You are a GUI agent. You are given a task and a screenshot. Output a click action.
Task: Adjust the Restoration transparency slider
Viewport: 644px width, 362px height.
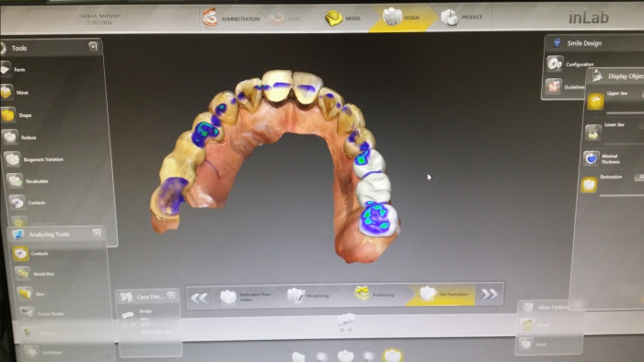[x=621, y=195]
